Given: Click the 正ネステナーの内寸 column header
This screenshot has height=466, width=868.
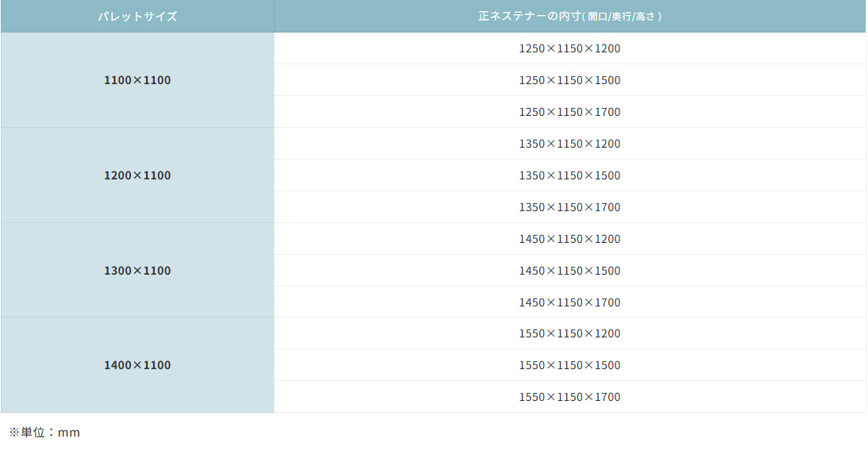Looking at the screenshot, I should point(569,16).
